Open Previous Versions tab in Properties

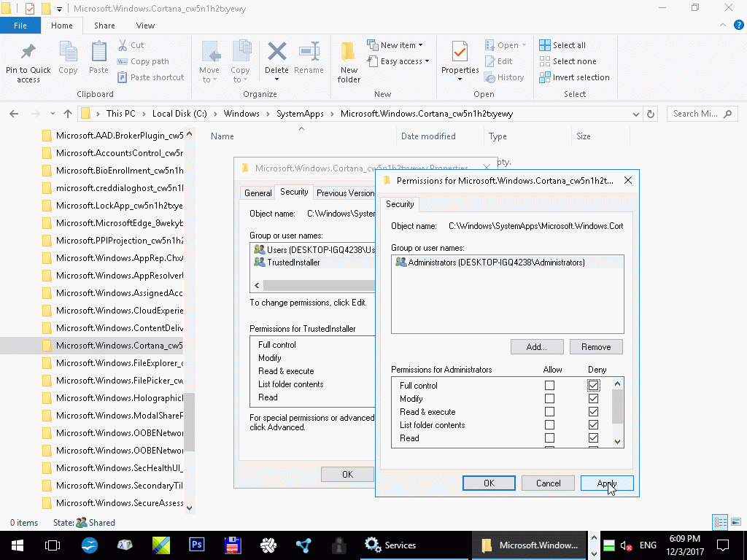click(345, 192)
